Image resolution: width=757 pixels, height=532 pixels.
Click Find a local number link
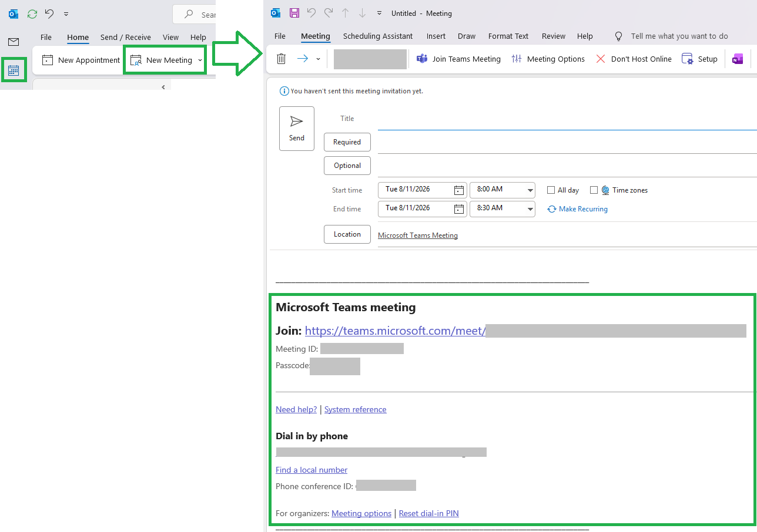(311, 470)
